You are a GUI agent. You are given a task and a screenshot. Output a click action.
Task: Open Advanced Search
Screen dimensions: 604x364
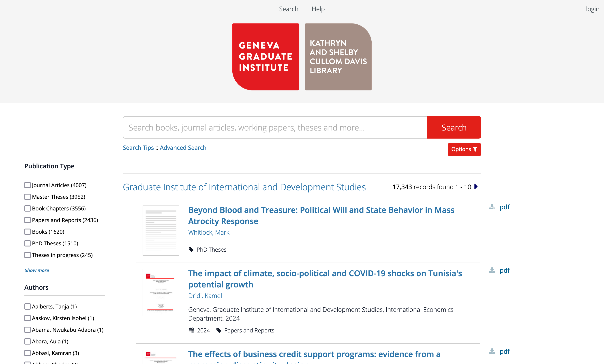[x=183, y=148]
